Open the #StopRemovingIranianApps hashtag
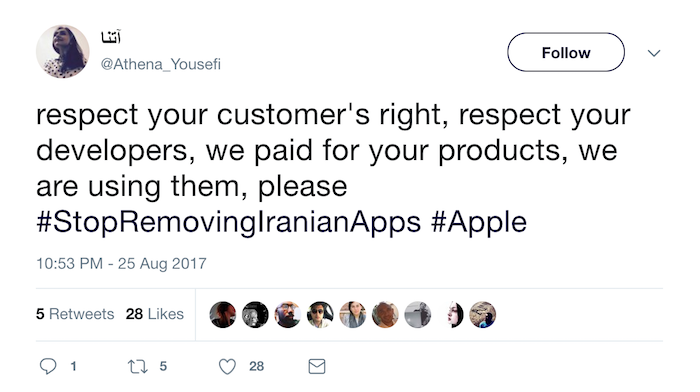The width and height of the screenshot is (700, 392). pos(229,222)
